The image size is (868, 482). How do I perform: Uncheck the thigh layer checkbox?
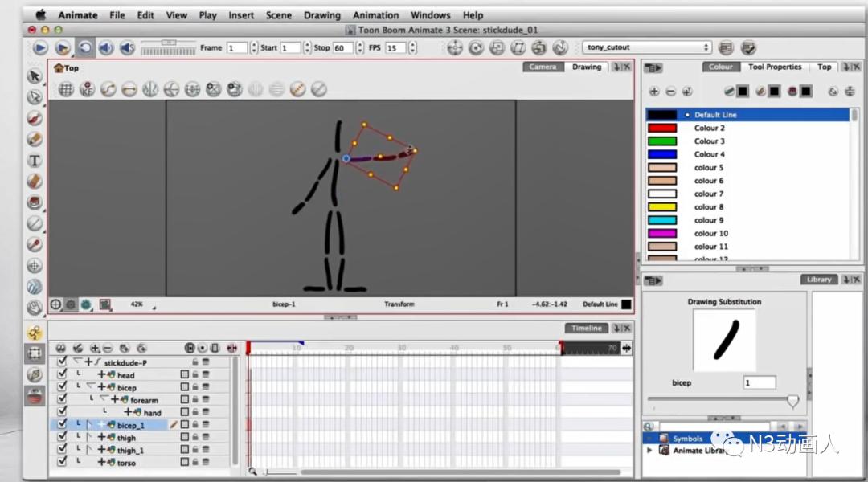pyautogui.click(x=62, y=437)
